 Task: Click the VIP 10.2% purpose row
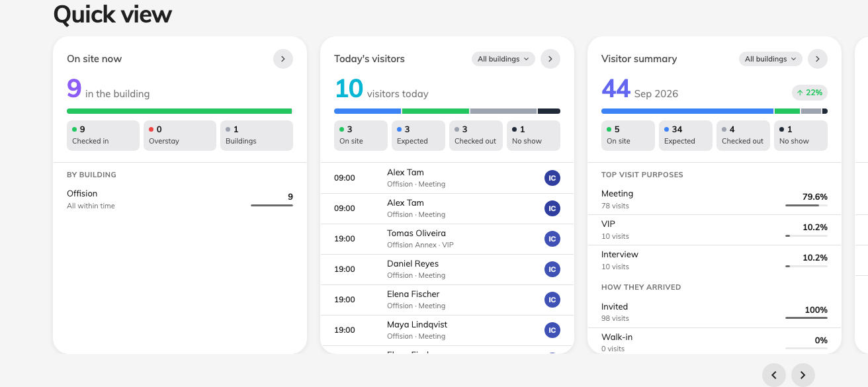[715, 230]
